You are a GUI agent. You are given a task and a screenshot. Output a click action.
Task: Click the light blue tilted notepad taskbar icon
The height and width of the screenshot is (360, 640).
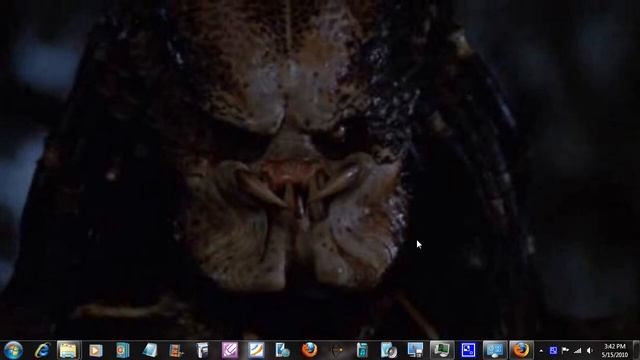pos(150,350)
